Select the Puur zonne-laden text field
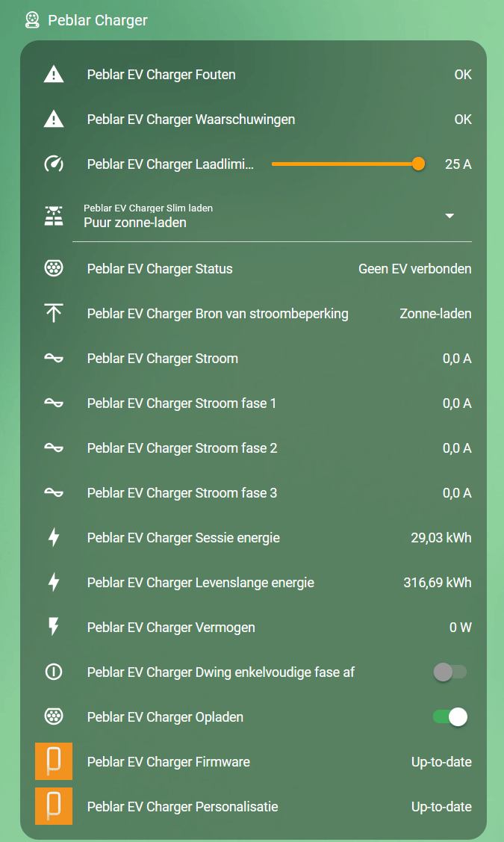Image resolution: width=504 pixels, height=842 pixels. [134, 222]
